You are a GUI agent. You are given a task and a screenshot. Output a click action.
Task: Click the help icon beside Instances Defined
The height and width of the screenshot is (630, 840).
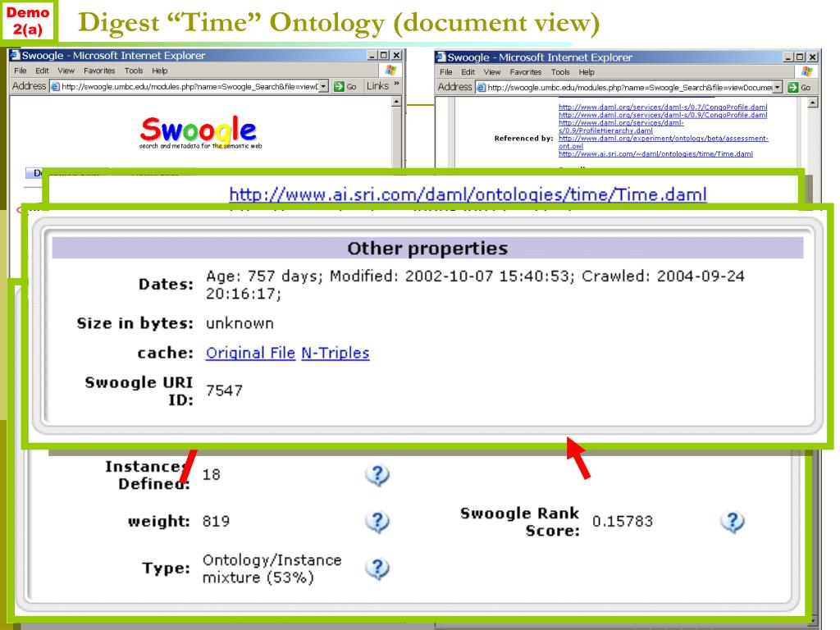(x=377, y=475)
